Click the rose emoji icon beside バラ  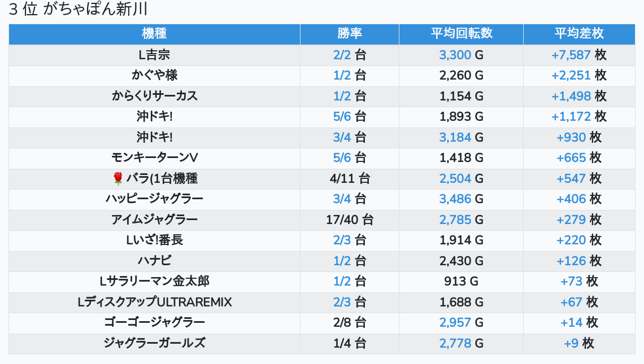(118, 179)
